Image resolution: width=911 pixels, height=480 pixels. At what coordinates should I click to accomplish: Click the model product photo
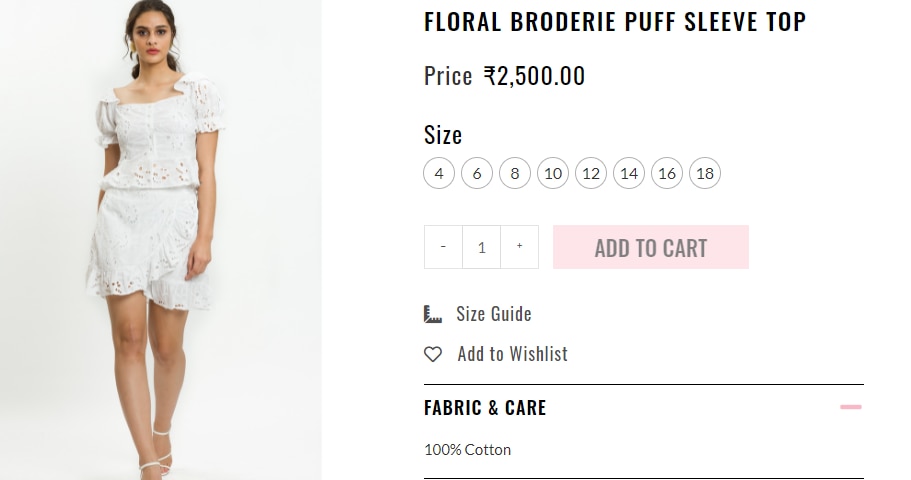tap(155, 240)
